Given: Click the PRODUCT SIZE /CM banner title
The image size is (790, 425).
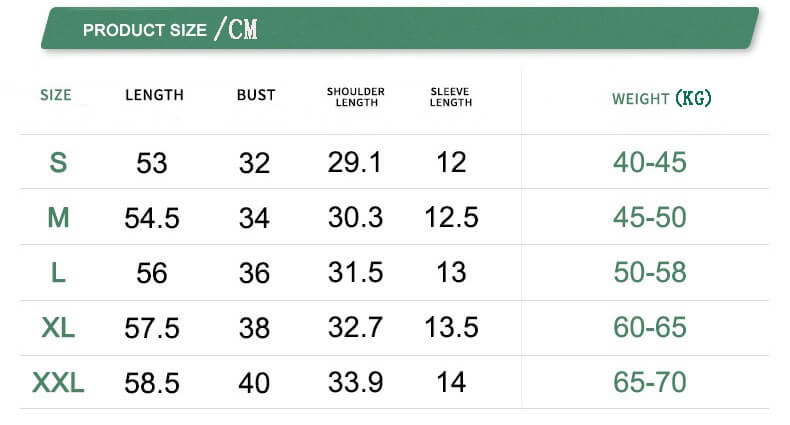Looking at the screenshot, I should 170,29.
